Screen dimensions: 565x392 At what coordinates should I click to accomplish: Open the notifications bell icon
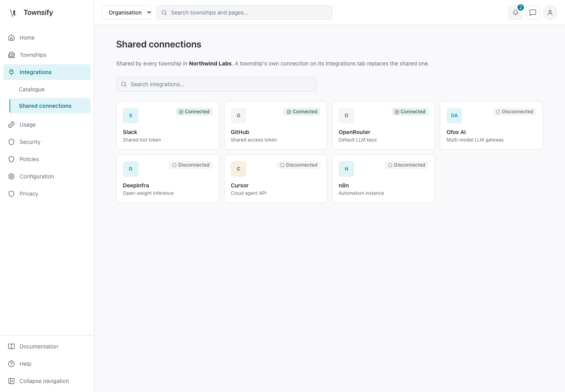(516, 13)
